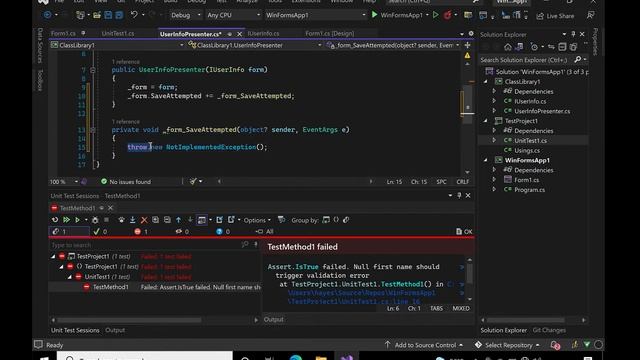Click Search Solution Explorer input field
The image size is (640, 360).
(x=526, y=60)
